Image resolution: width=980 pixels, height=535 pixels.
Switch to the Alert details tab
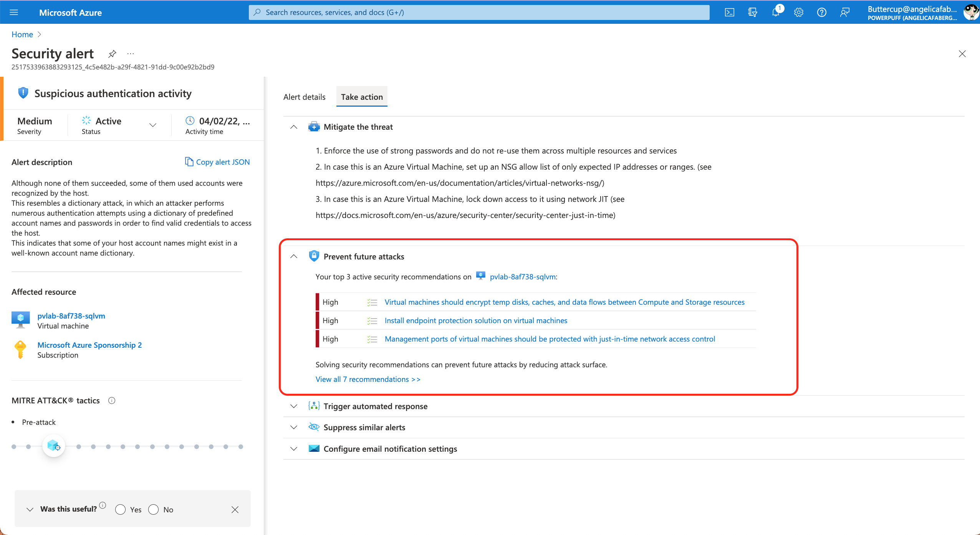[x=304, y=97]
